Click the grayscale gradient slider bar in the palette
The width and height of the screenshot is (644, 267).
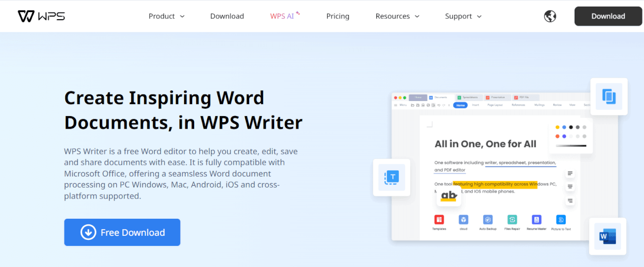pos(571,146)
